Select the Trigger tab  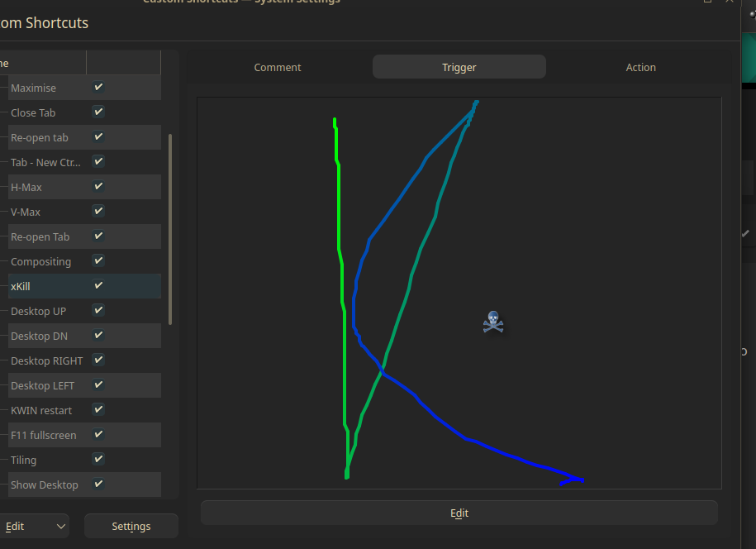[459, 67]
